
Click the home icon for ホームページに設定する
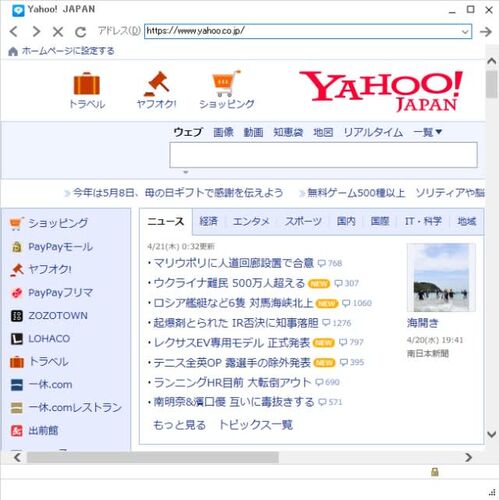click(13, 51)
